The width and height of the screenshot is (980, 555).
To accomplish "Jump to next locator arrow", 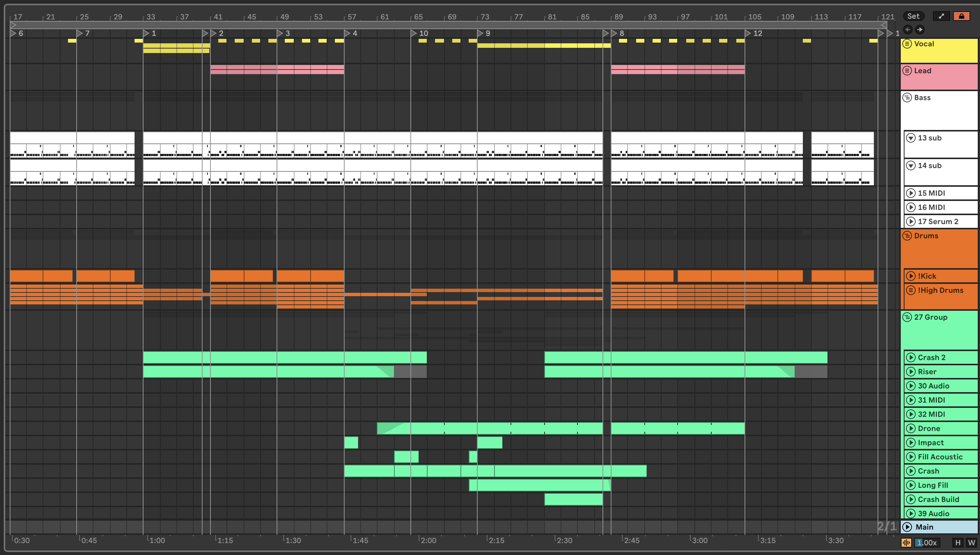I will pyautogui.click(x=920, y=30).
